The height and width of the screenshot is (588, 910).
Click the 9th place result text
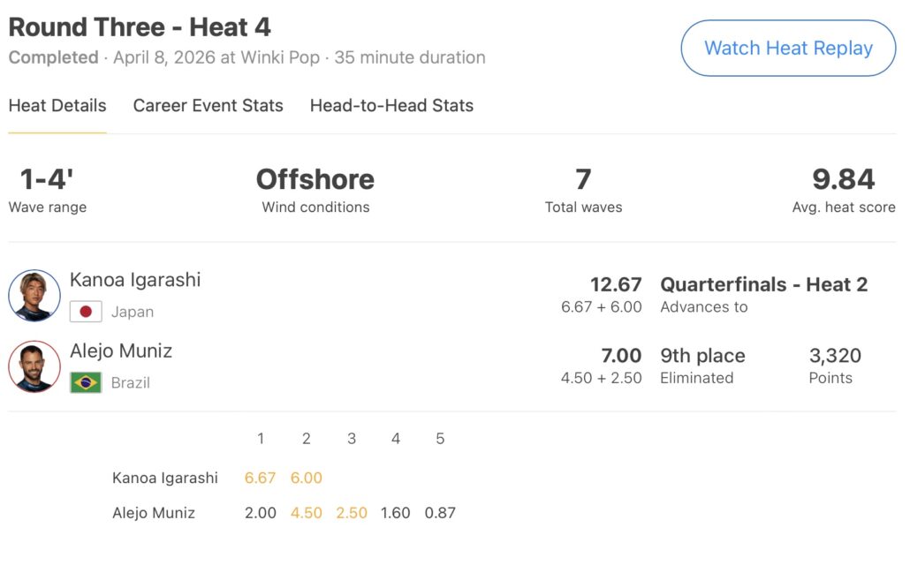702,356
